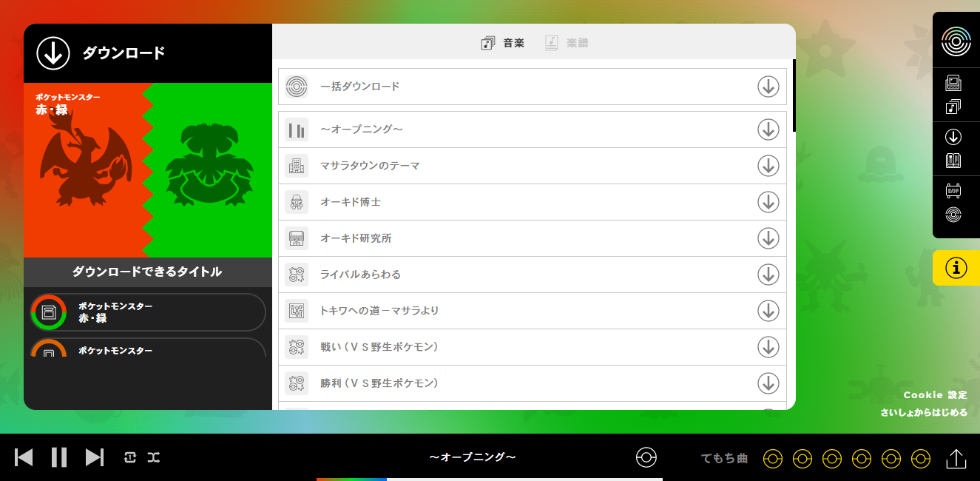Click the Game Boy icon in right sidebar
This screenshot has height=481, width=980.
point(953,83)
